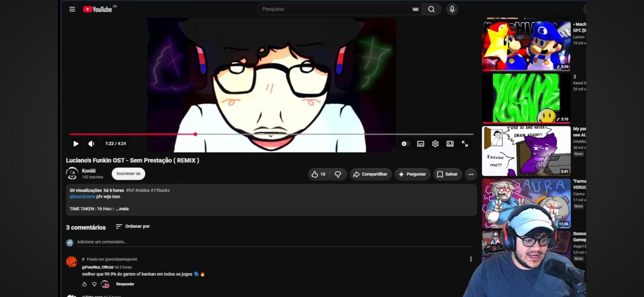Open the Koniiii channel name link
The width and height of the screenshot is (644, 297).
(x=89, y=170)
